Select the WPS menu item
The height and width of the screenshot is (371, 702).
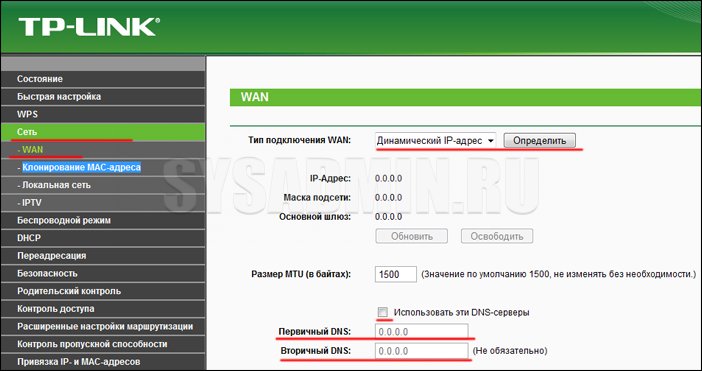103,114
